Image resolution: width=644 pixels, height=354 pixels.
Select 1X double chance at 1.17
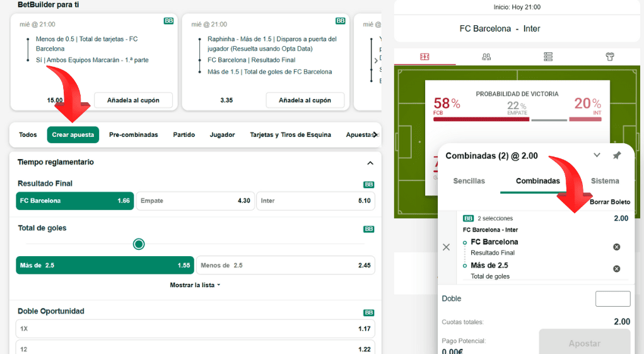[x=195, y=329]
